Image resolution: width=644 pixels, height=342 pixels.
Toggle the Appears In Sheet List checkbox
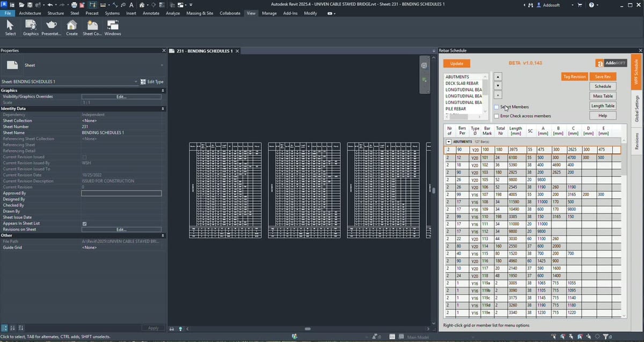coord(84,224)
